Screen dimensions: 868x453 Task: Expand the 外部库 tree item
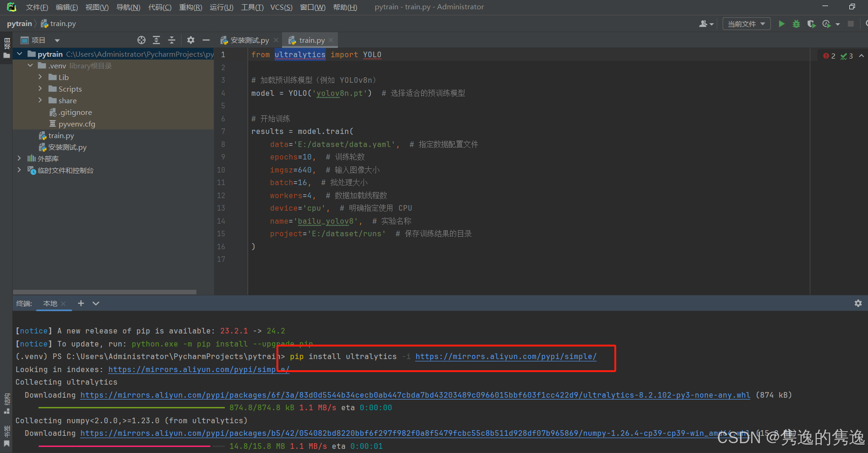pos(19,158)
